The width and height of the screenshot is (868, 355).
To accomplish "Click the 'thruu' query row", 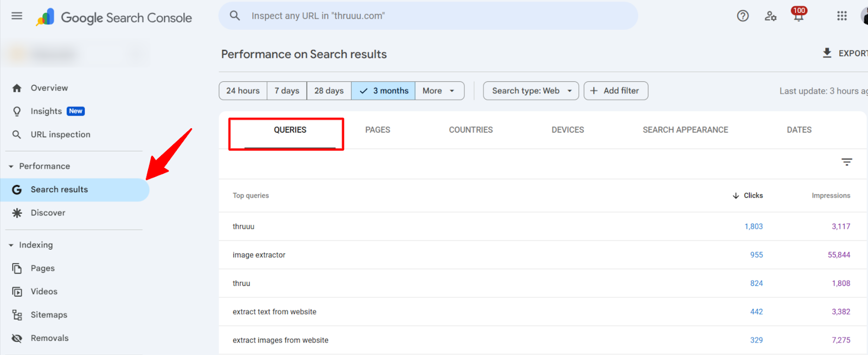I will pyautogui.click(x=542, y=283).
